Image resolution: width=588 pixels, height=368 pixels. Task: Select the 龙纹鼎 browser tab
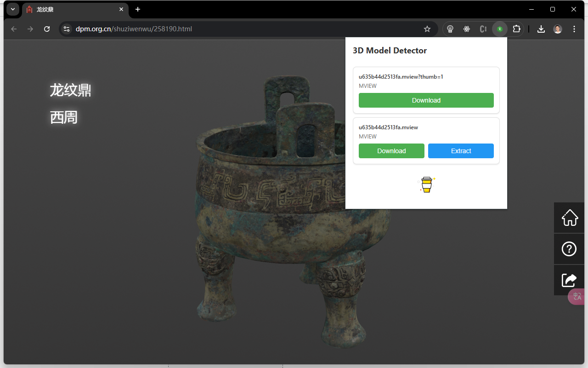tap(69, 9)
